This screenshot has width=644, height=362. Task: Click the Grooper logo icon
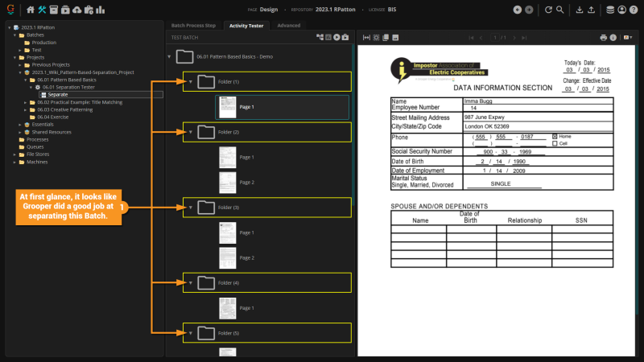pyautogui.click(x=10, y=10)
